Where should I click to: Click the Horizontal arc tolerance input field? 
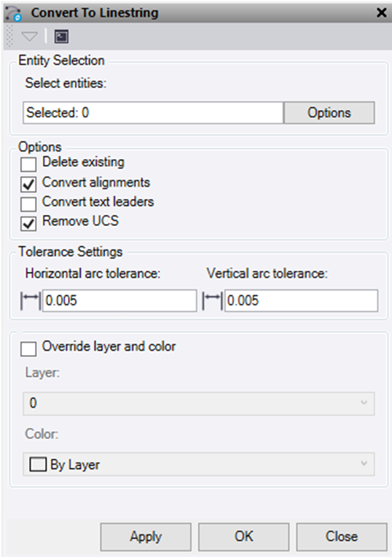(x=119, y=300)
